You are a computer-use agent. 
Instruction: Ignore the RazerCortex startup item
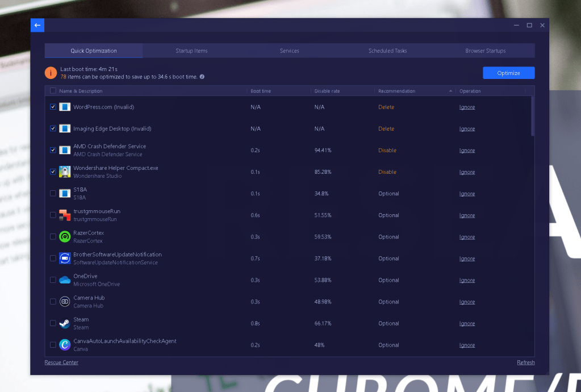click(x=467, y=237)
